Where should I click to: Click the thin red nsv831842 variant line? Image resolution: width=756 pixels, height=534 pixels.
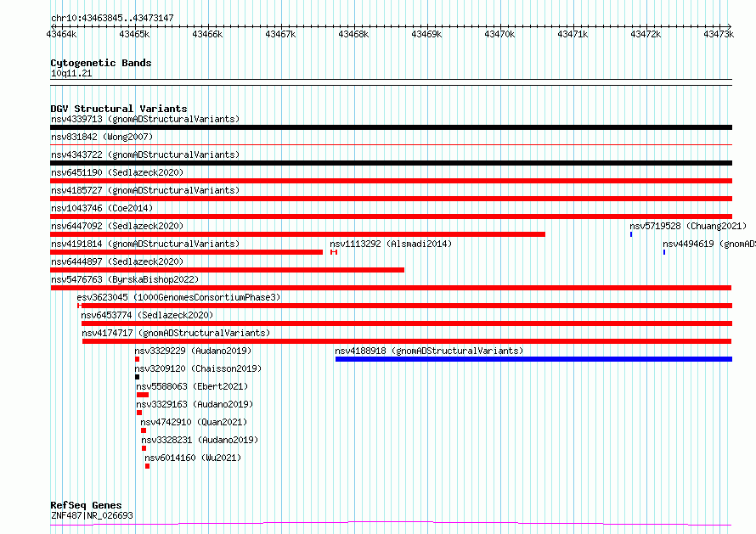pyautogui.click(x=391, y=144)
